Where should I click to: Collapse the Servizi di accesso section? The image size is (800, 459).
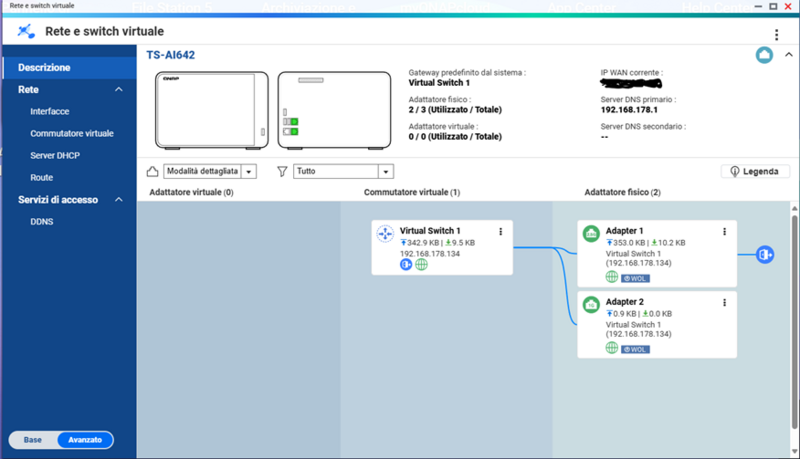coord(119,200)
